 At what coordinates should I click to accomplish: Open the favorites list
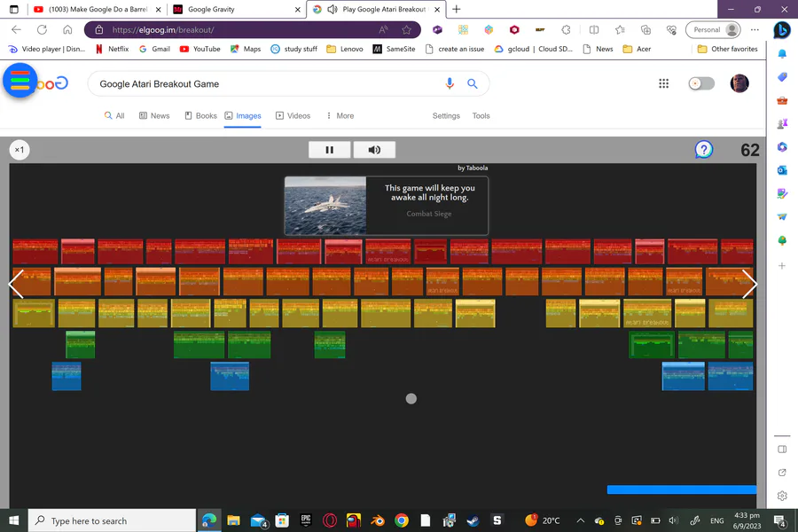[620, 29]
